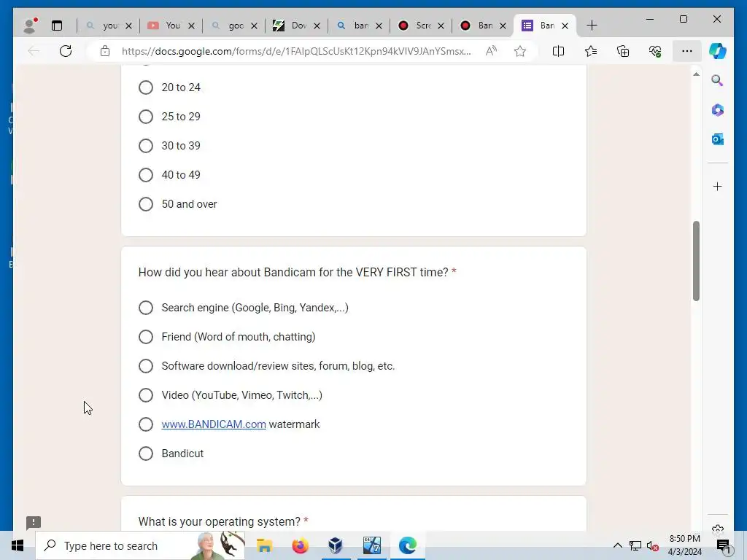Choose Search engine radio option
Image resolution: width=747 pixels, height=560 pixels.
(x=146, y=308)
